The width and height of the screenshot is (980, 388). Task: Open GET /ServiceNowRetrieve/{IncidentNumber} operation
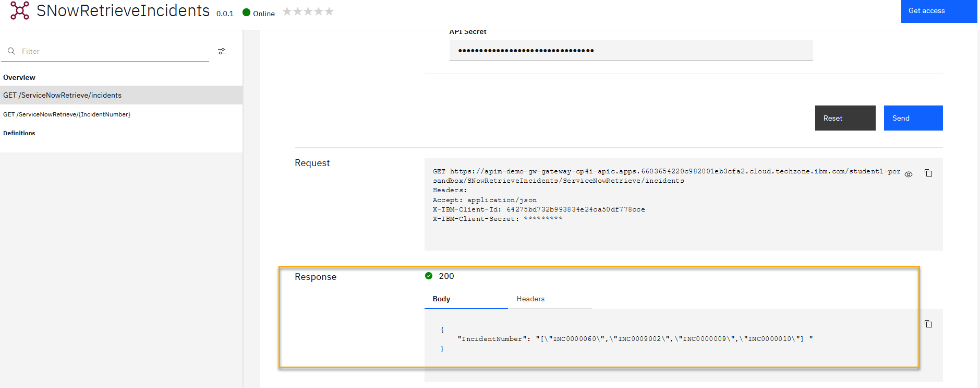pos(67,114)
